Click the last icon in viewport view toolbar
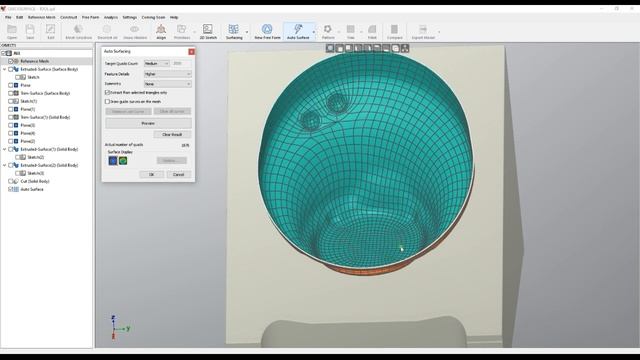The image size is (640, 360). pyautogui.click(x=405, y=48)
